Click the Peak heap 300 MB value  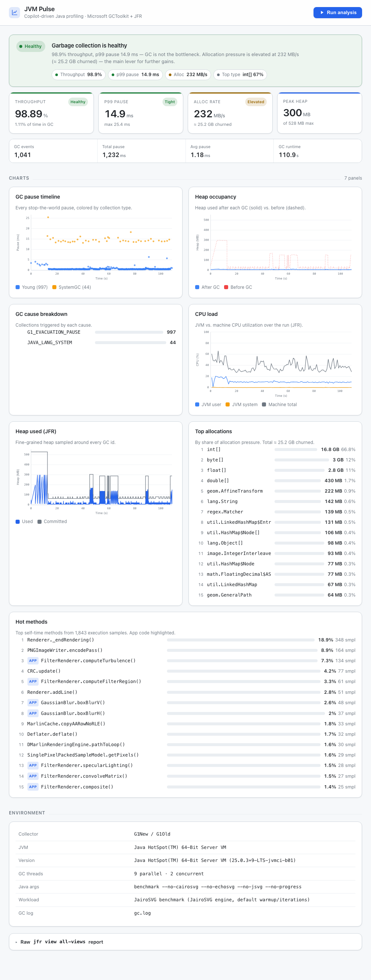(296, 113)
